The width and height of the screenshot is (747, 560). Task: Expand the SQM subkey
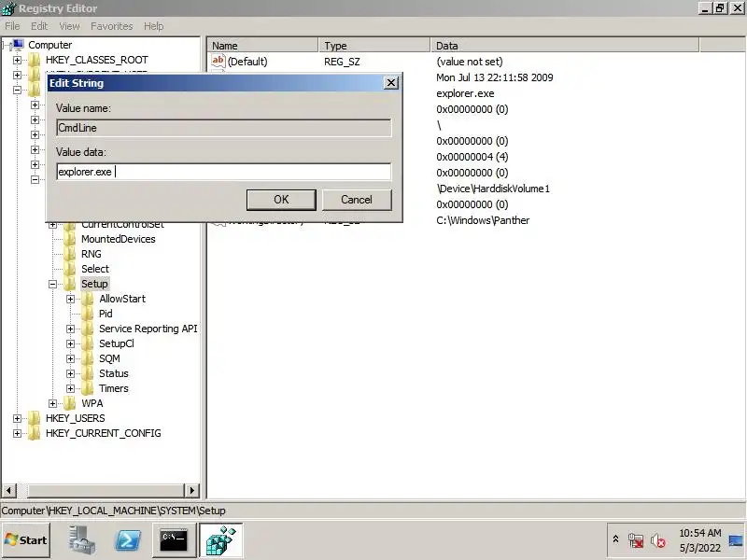(x=71, y=358)
